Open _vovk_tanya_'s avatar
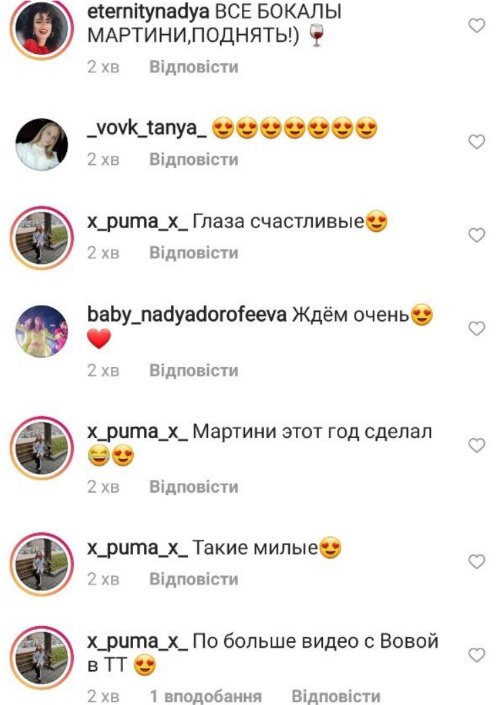The height and width of the screenshot is (705, 503). click(x=42, y=144)
